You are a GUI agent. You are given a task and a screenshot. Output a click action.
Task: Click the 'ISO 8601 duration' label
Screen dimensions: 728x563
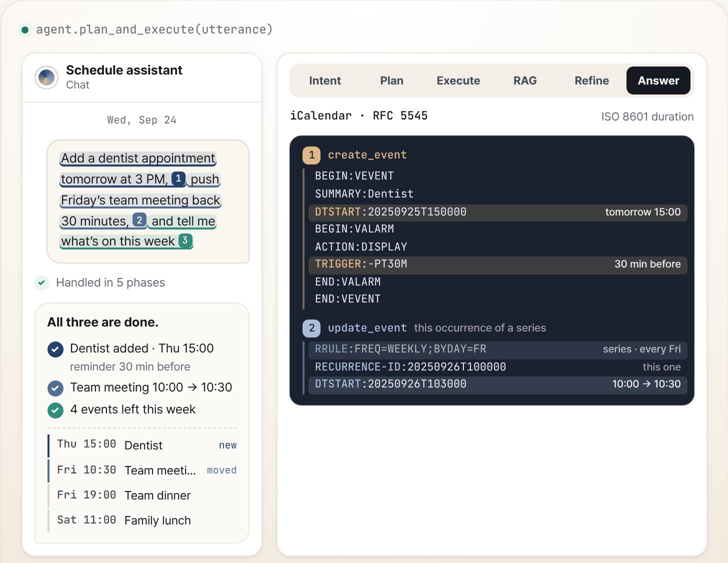(x=647, y=116)
